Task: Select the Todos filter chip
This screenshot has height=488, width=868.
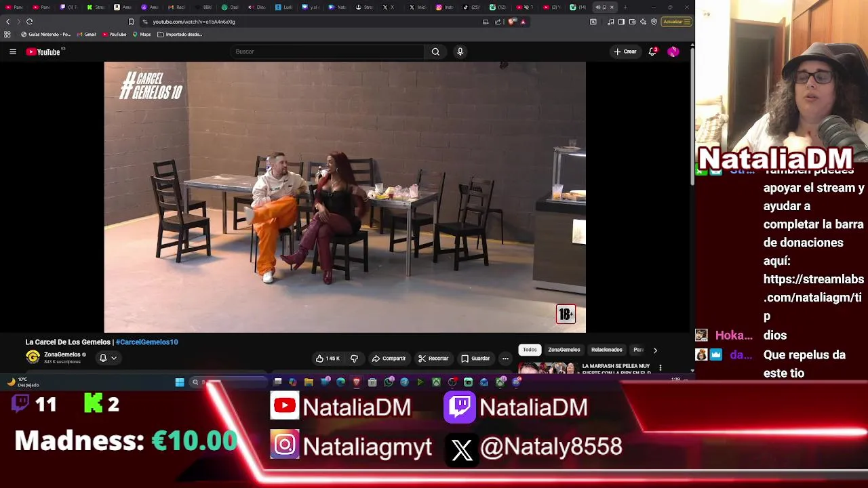Action: click(x=530, y=350)
